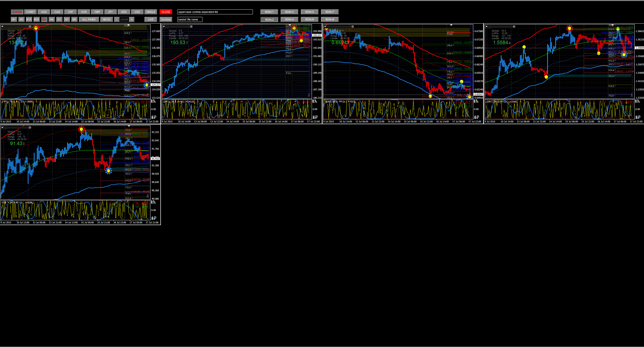Image resolution: width=644 pixels, height=347 pixels.
Task: Switch to the H4 timeframe
Action: click(52, 19)
